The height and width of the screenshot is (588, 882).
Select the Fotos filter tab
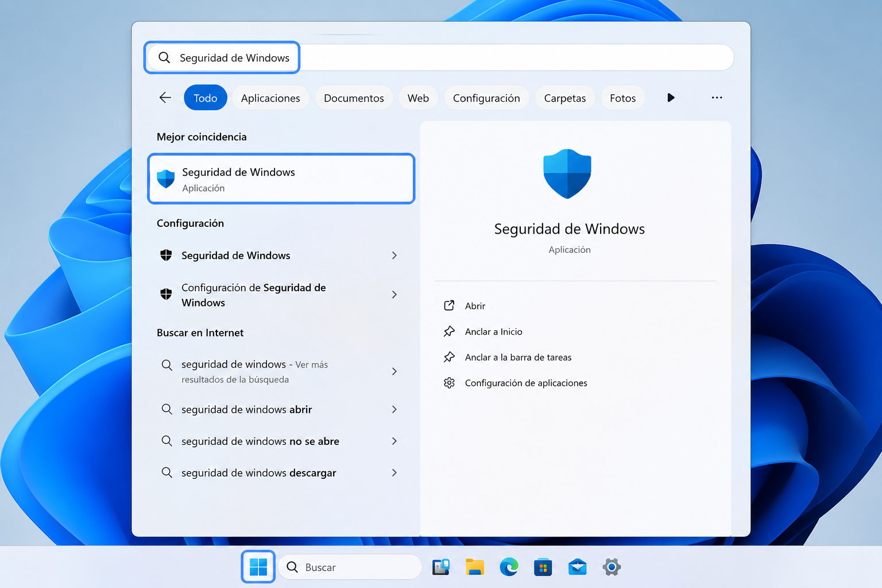622,98
